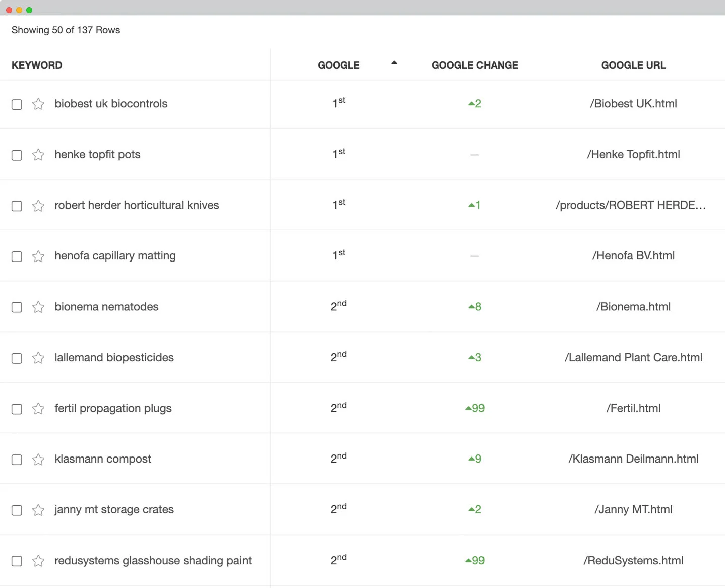Sort by GOOGLE CHANGE column header
The image size is (725, 588).
click(x=474, y=65)
